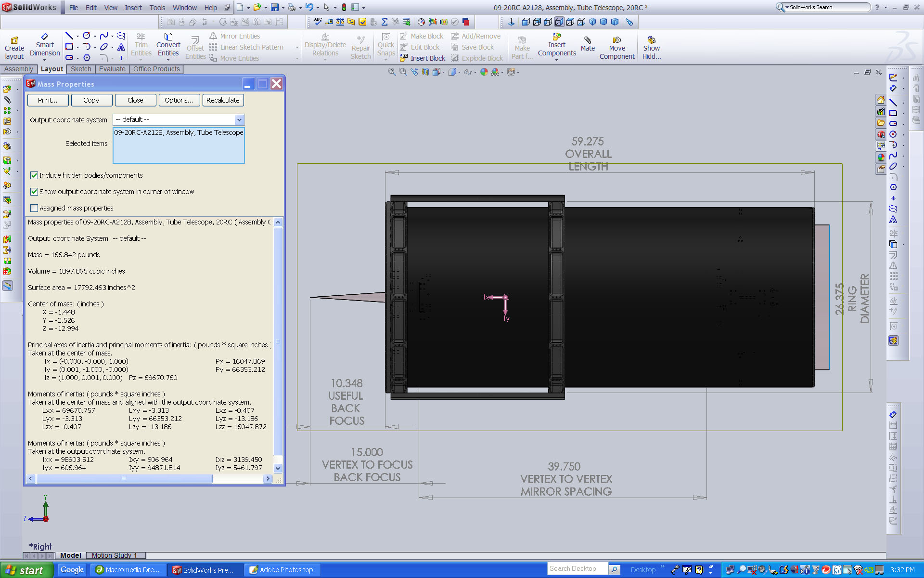The image size is (924, 578).
Task: Click the Insert Block tool
Action: tap(423, 58)
